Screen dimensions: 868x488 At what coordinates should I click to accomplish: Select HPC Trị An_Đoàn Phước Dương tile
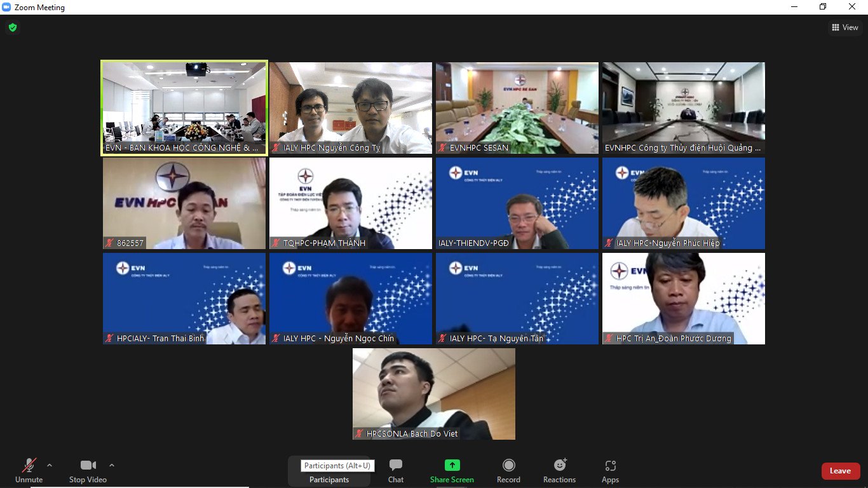click(x=684, y=299)
